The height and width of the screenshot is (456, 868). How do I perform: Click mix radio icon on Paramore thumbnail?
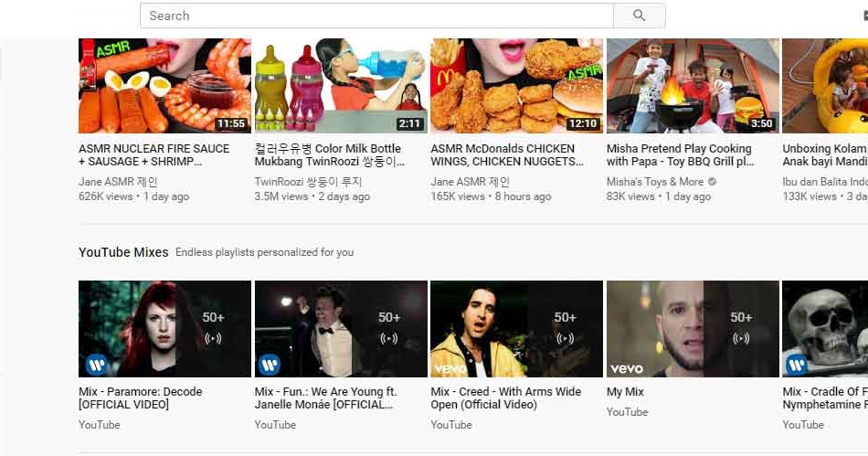(213, 338)
